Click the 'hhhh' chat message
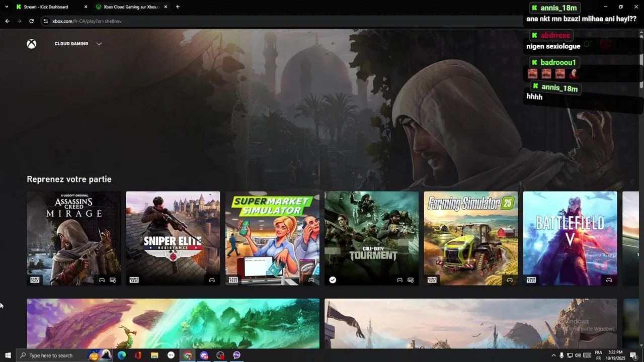The height and width of the screenshot is (362, 644). [x=534, y=97]
